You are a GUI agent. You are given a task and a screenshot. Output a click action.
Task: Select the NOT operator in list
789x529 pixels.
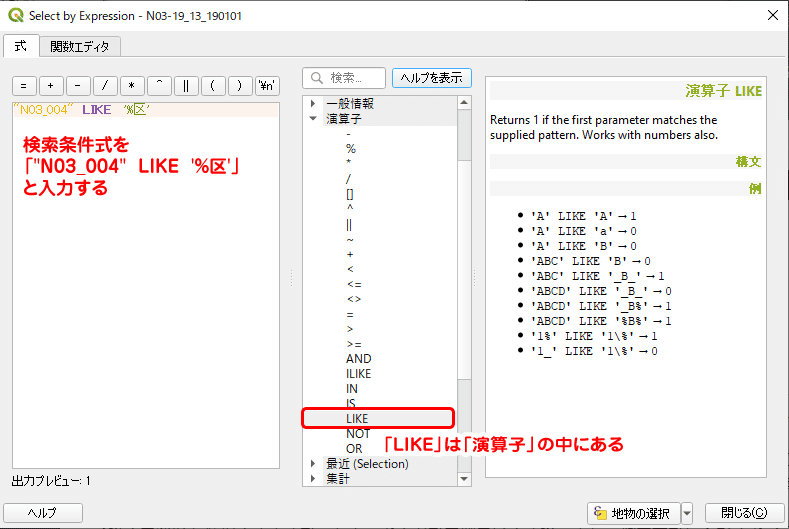[x=358, y=434]
